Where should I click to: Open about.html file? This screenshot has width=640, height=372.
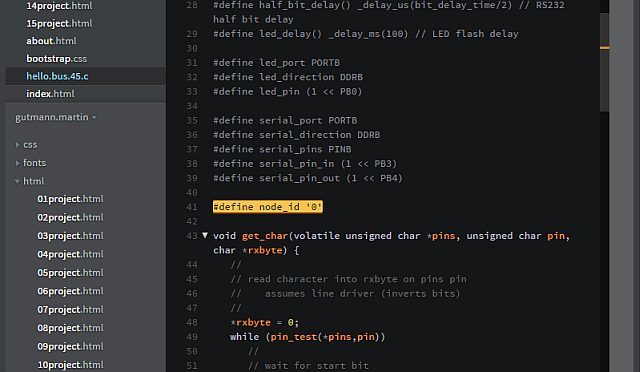(x=51, y=41)
